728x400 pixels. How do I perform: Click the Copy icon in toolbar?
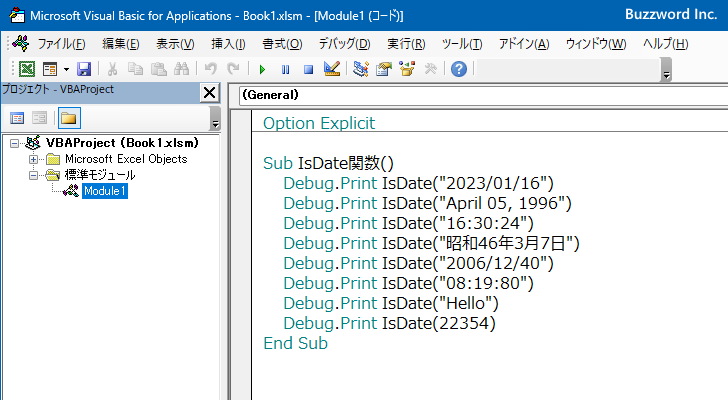coord(135,69)
